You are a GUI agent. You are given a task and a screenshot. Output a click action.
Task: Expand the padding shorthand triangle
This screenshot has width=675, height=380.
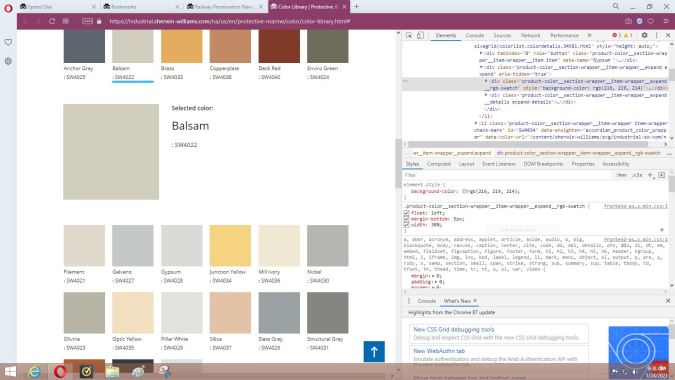436,281
